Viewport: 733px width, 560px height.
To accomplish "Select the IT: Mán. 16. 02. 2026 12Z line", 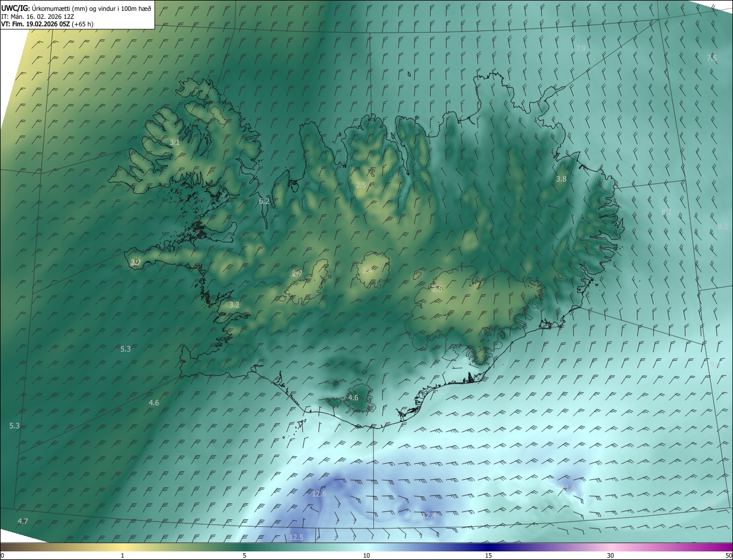I will [x=38, y=16].
